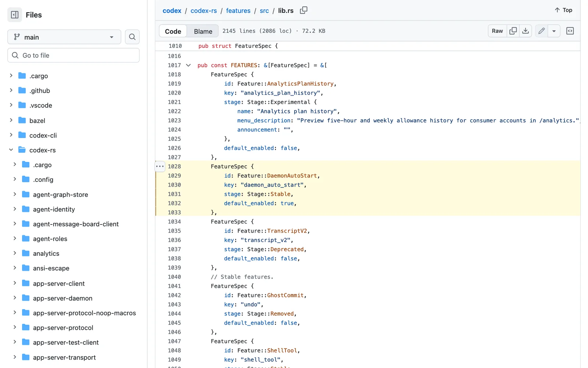Collapse the codex-rs folder chevron
The image size is (588, 368).
pos(11,150)
